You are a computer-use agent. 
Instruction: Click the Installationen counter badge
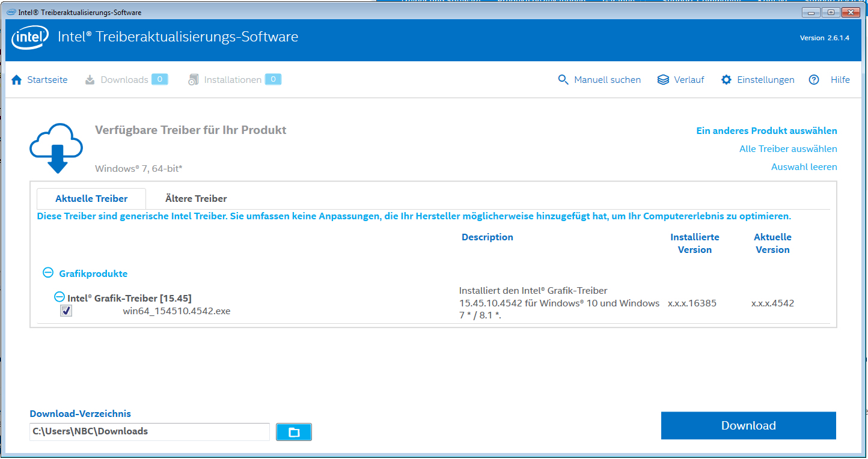[273, 79]
